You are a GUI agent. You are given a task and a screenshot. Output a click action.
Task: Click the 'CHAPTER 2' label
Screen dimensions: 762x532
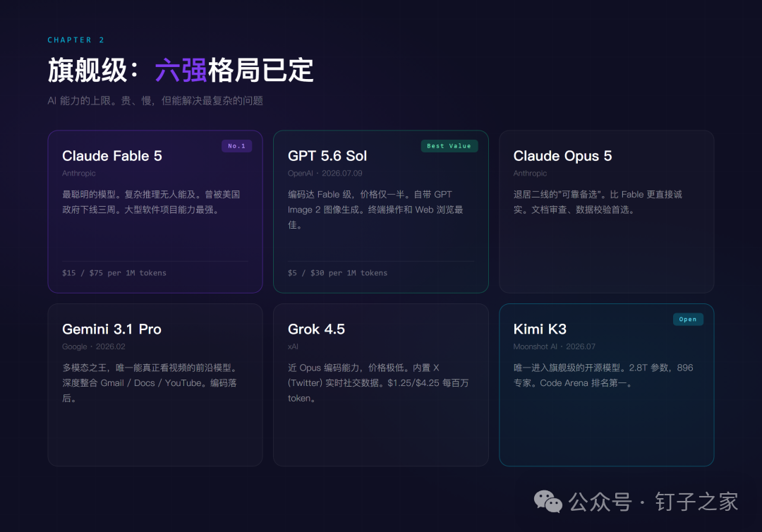pyautogui.click(x=75, y=40)
